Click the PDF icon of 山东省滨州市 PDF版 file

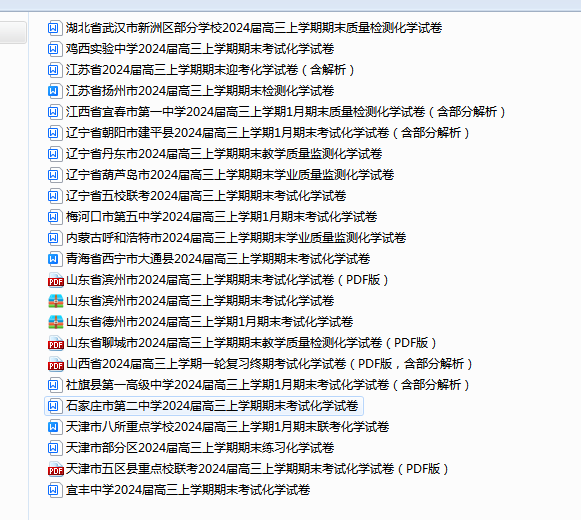click(56, 280)
